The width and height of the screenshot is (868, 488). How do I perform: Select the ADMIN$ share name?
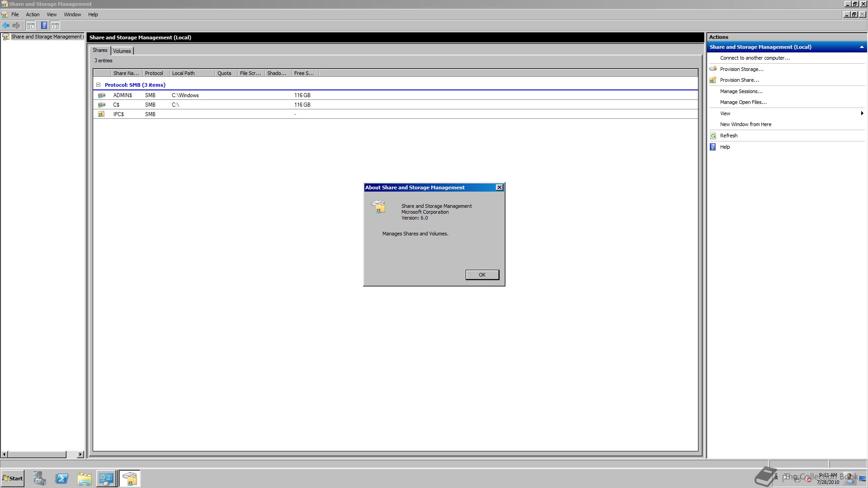pyautogui.click(x=123, y=95)
